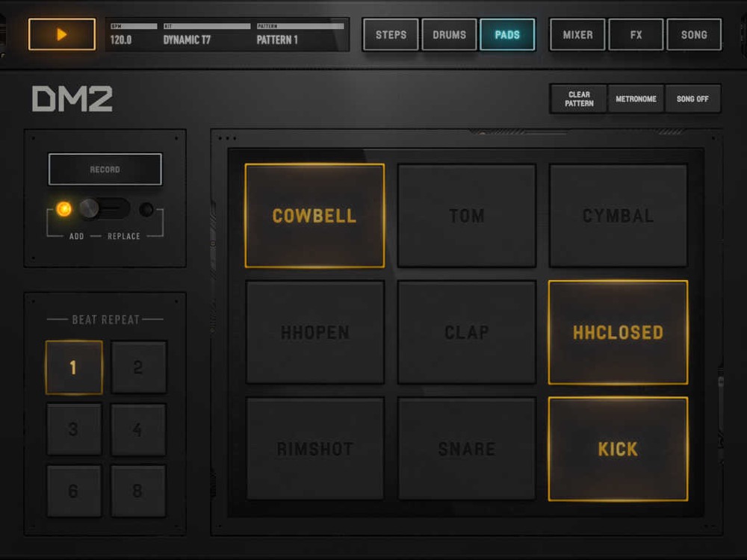747x560 pixels.
Task: Tap the COWBELL pad
Action: [x=314, y=216]
